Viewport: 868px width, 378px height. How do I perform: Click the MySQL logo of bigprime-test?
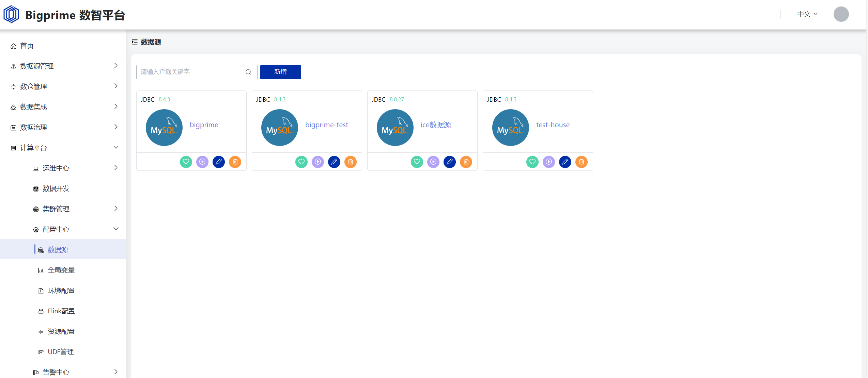280,128
